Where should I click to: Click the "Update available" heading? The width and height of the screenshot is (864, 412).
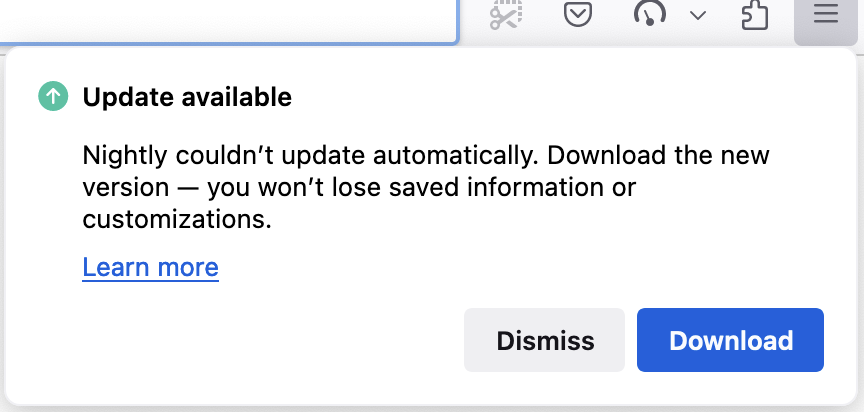(x=187, y=97)
